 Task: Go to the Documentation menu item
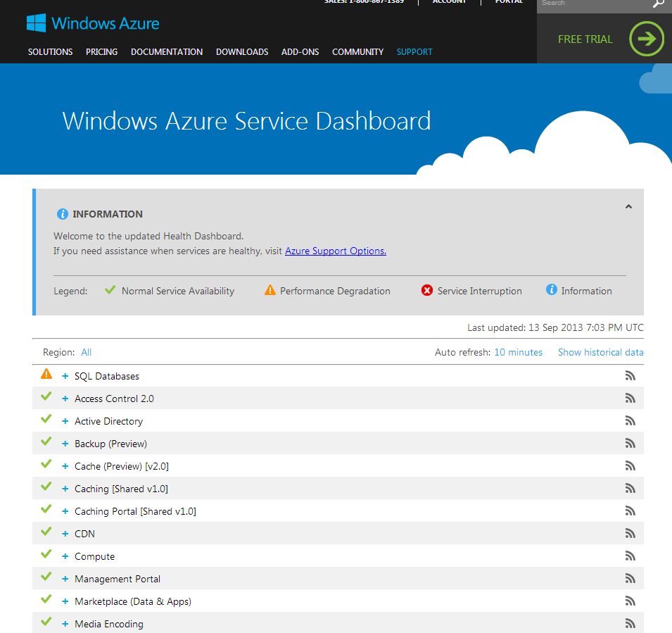(x=167, y=52)
